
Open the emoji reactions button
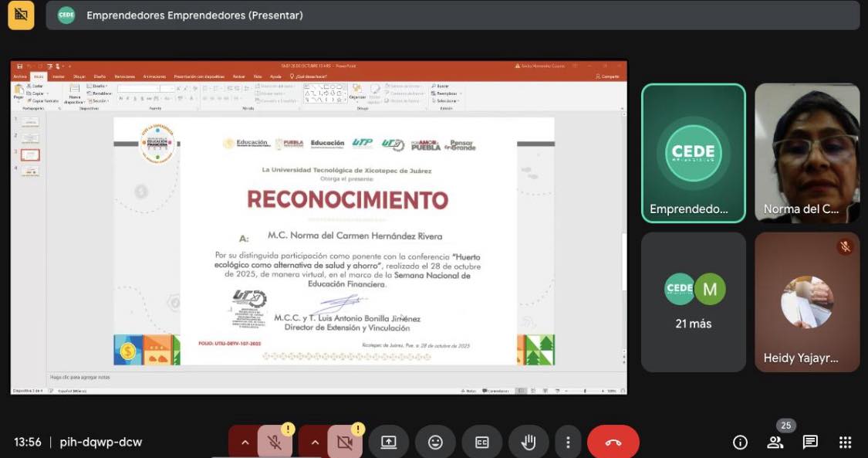(x=436, y=442)
